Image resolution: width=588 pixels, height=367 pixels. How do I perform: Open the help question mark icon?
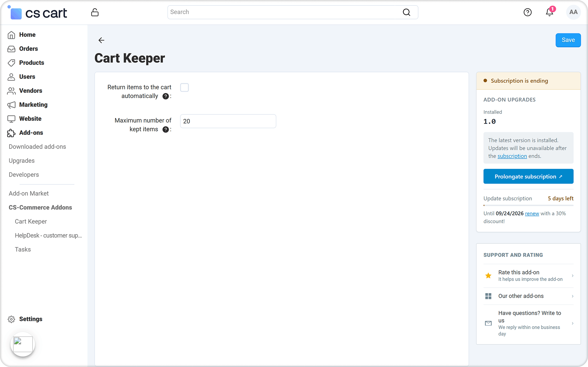coord(527,12)
